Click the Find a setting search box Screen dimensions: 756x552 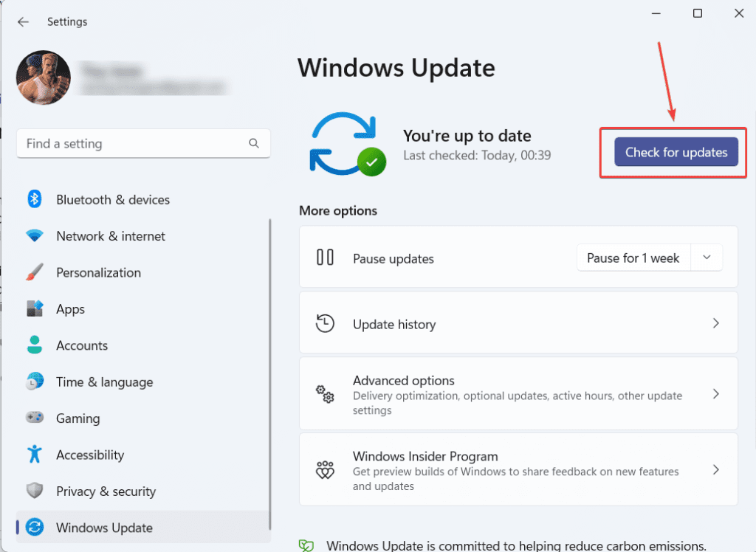pos(143,144)
